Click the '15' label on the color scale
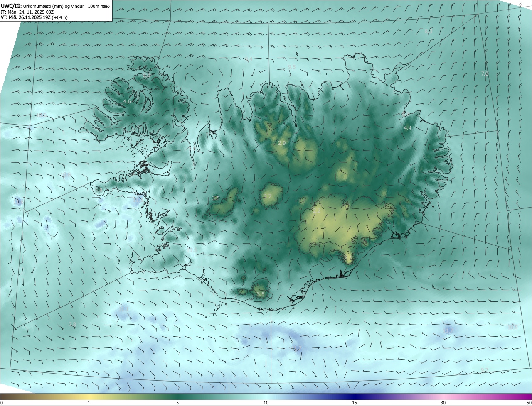532x406 pixels. [x=355, y=403]
